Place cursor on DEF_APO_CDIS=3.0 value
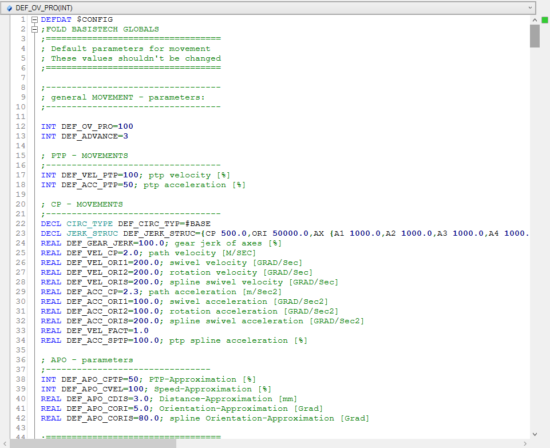The width and height of the screenshot is (550, 448). coord(141,399)
